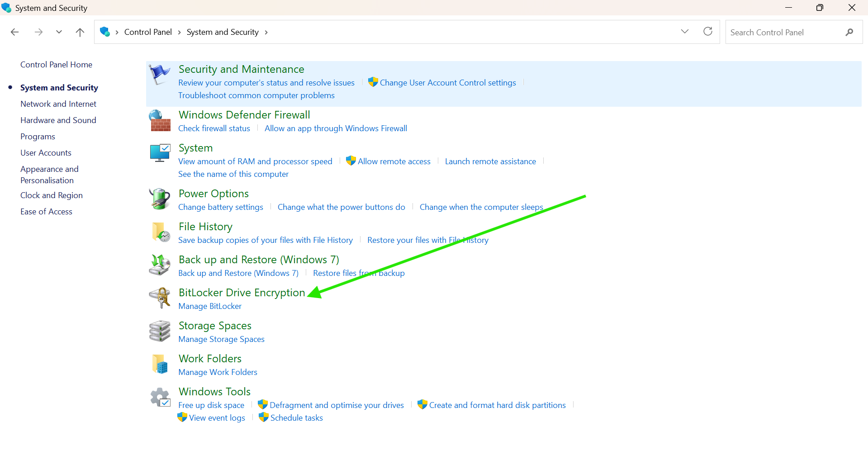Click the Power Options battery icon
The width and height of the screenshot is (868, 455).
click(x=160, y=199)
